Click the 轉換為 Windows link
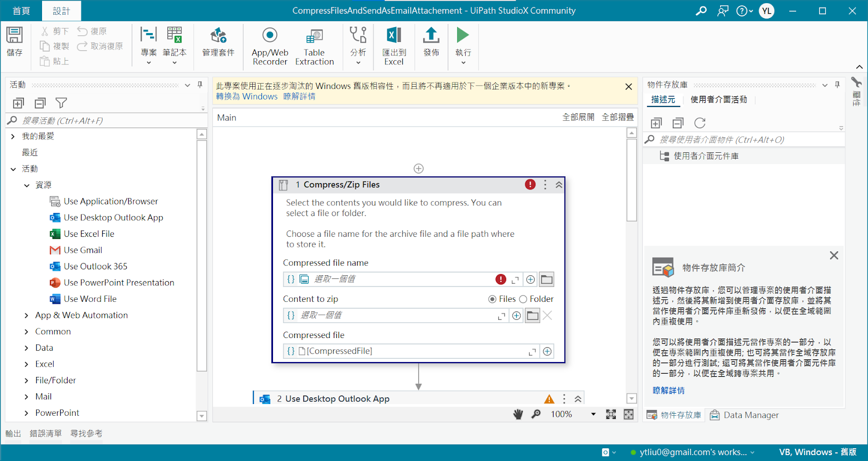 (x=247, y=96)
